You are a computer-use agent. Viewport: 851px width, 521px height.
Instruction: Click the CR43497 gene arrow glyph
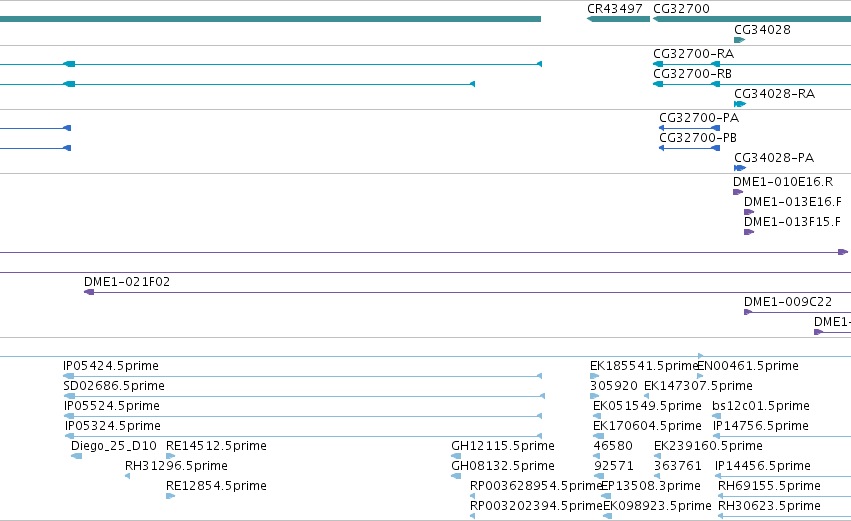click(618, 20)
